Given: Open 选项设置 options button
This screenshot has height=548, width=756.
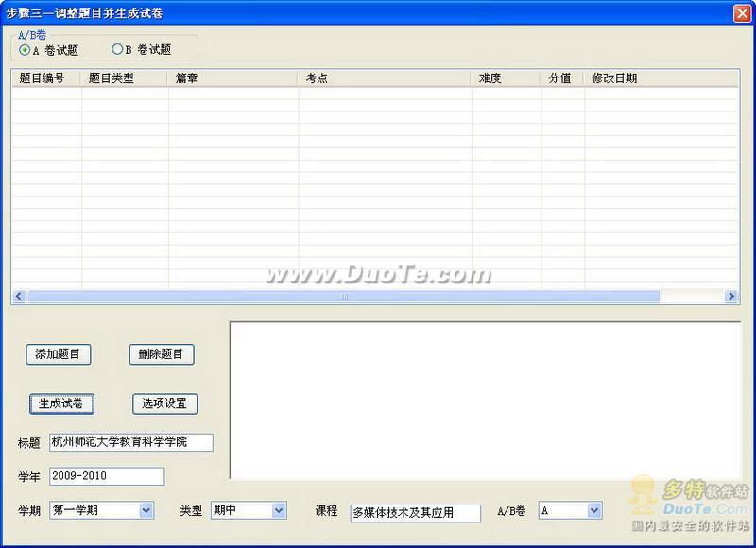Looking at the screenshot, I should click(x=164, y=403).
